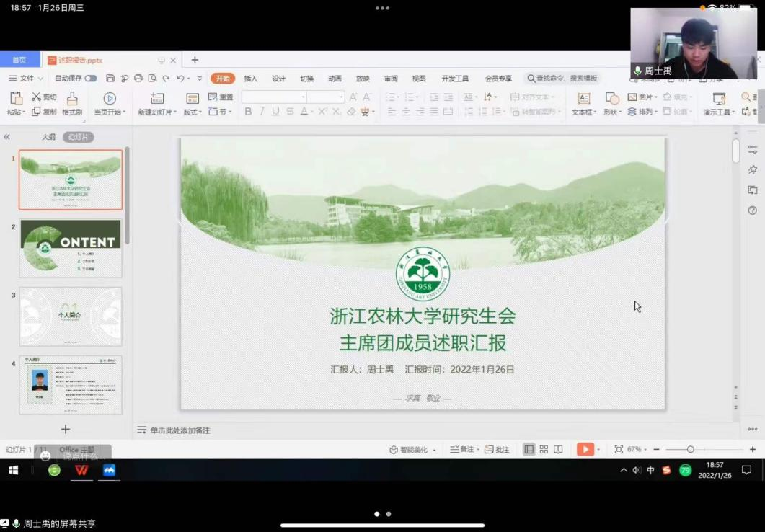The height and width of the screenshot is (532, 765).
Task: Expand the Paste (粘贴) dropdown
Action: tap(16, 112)
